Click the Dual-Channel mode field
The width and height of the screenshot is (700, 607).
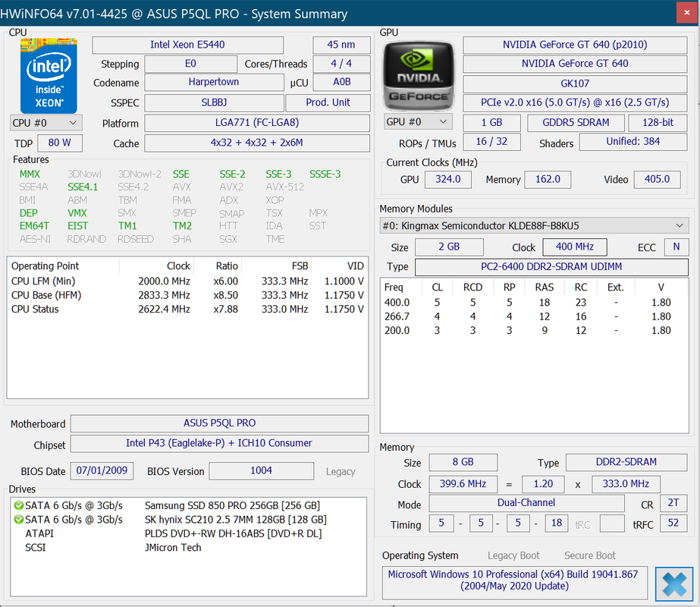point(526,503)
